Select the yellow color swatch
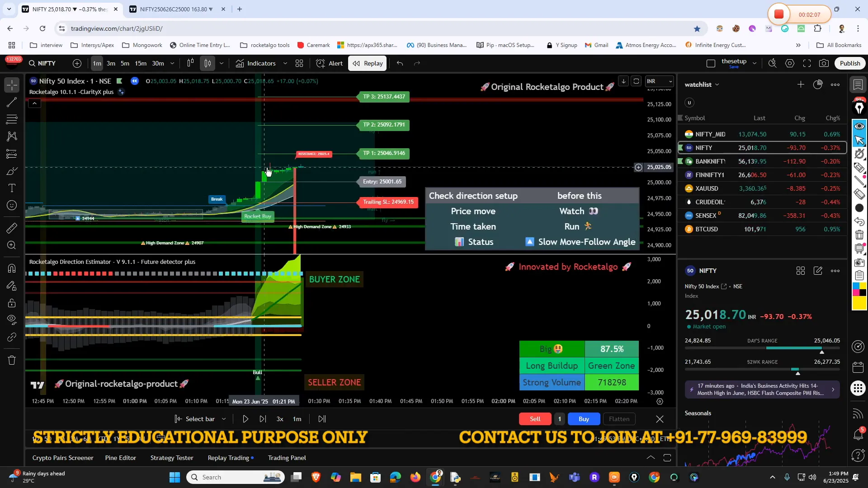868x488 pixels. click(859, 303)
